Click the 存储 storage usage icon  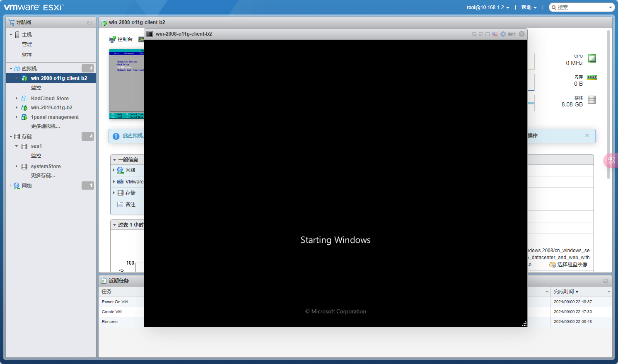[592, 99]
